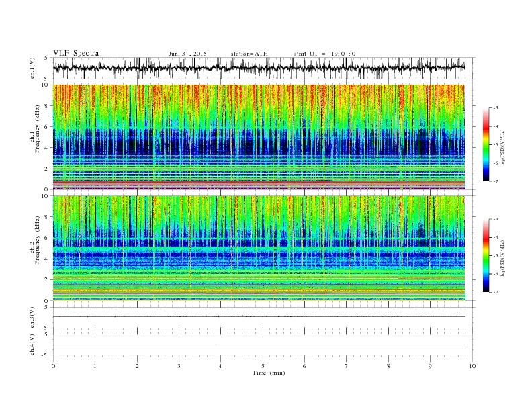Click the "ch.1(V)" waveform axis label
Viewport: 532px width, 411px height.
(32, 68)
